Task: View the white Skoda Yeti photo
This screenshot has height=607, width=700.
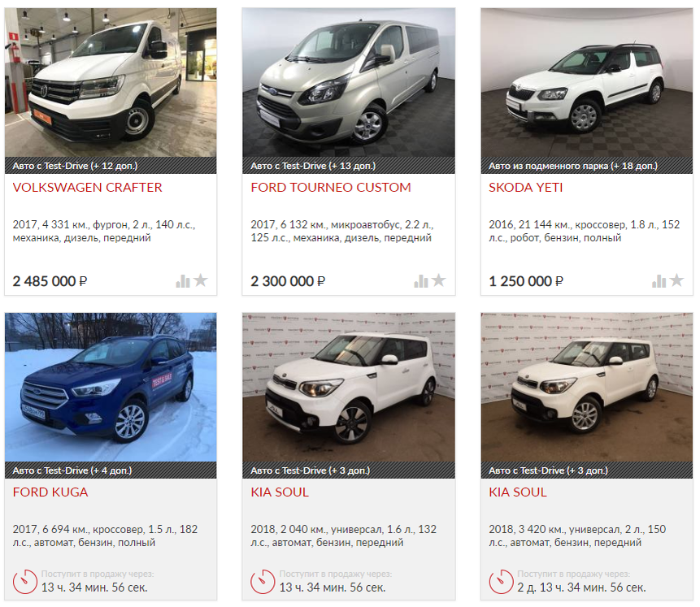Action: (587, 83)
